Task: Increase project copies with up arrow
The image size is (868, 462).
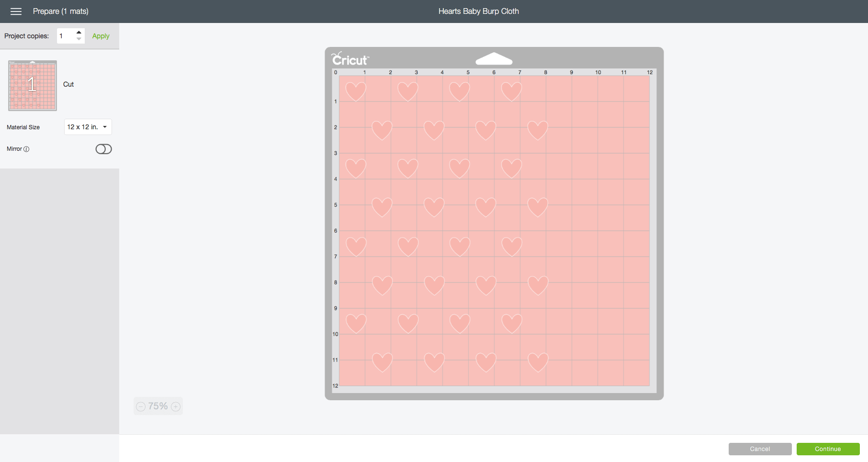Action: pos(79,33)
